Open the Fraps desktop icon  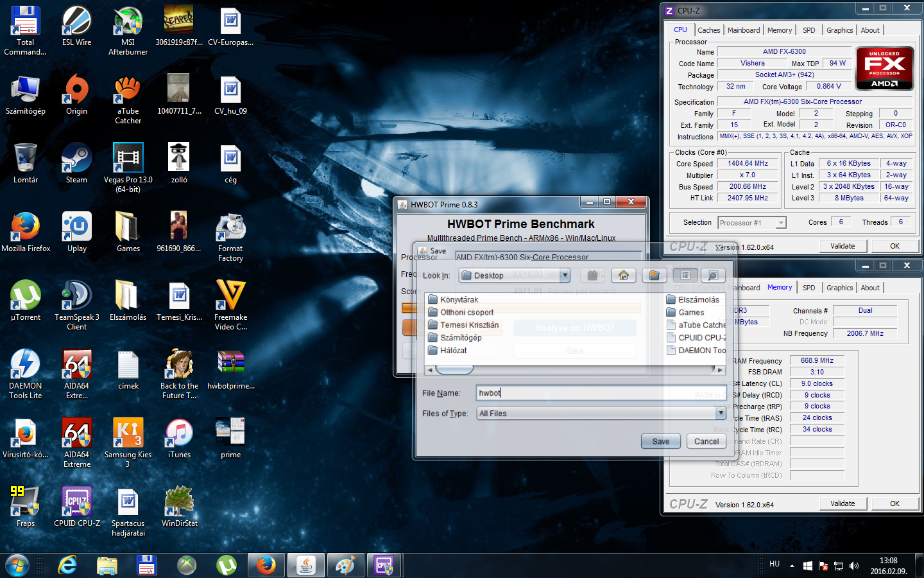point(26,507)
